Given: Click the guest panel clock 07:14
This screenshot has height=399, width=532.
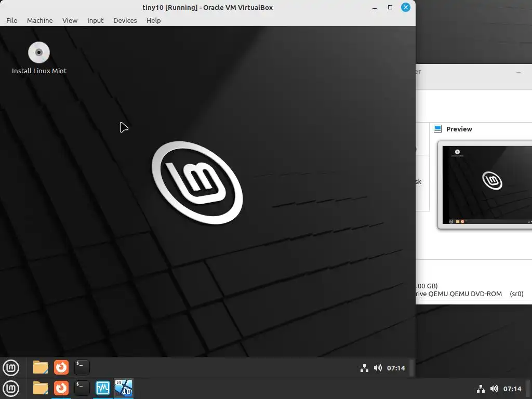Looking at the screenshot, I should click(396, 368).
